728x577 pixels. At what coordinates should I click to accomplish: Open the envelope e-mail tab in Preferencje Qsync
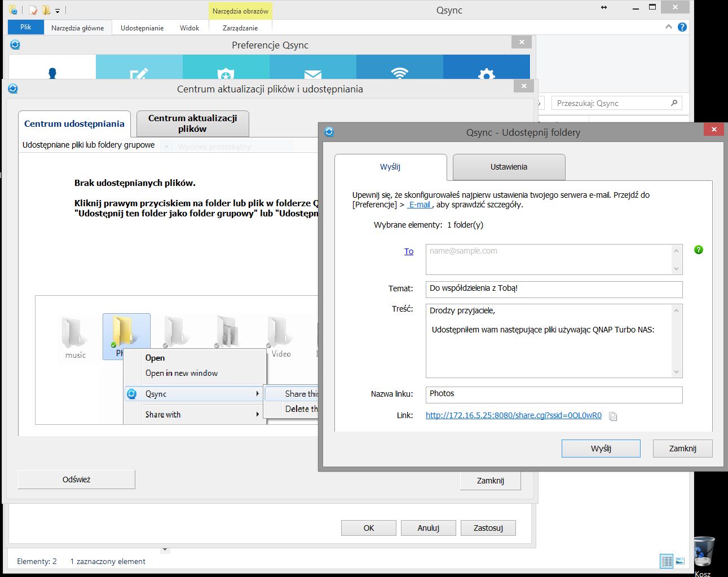(313, 68)
